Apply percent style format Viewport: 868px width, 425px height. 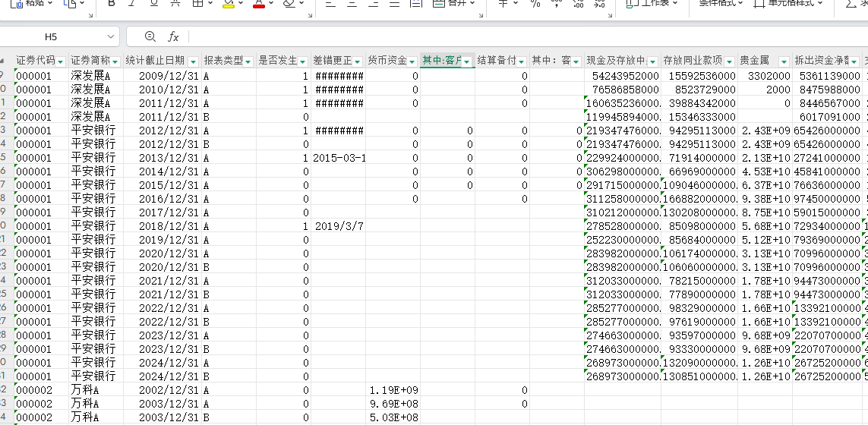click(535, 3)
